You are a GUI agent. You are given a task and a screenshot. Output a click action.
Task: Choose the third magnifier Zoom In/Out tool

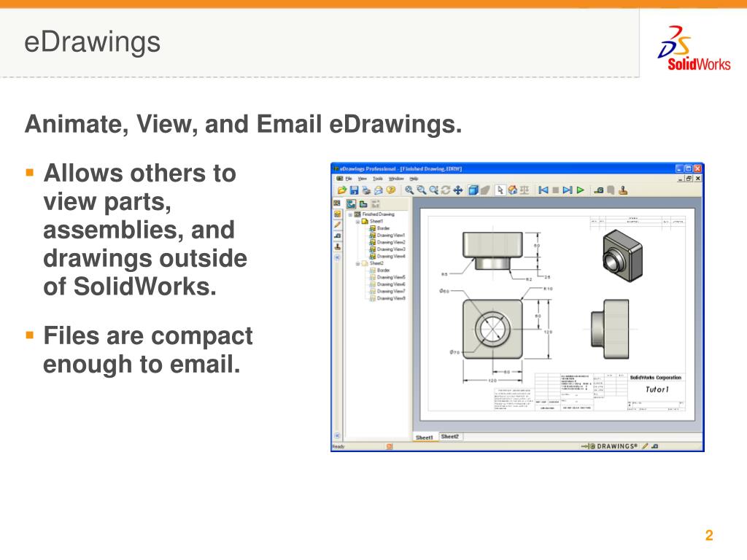point(433,190)
